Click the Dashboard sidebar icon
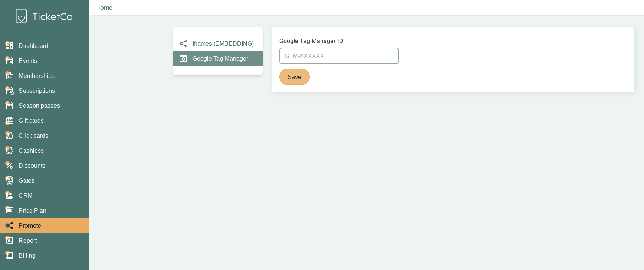Viewport: 644px width, 270px height. pos(10,46)
